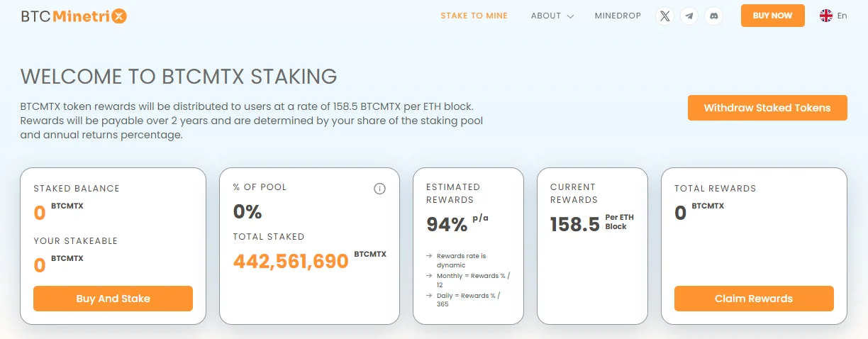Click Withdraw Staked Tokens button
The height and width of the screenshot is (339, 868).
pos(767,108)
